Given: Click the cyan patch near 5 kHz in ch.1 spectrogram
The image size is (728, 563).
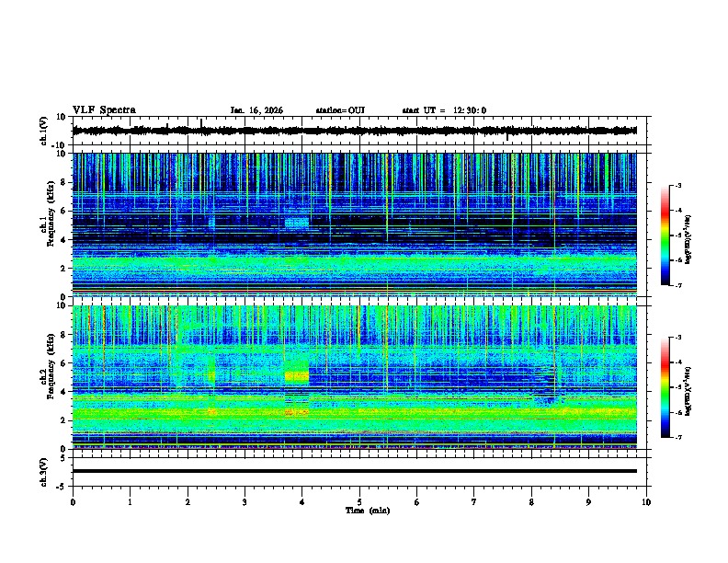Looking at the screenshot, I should pyautogui.click(x=297, y=223).
